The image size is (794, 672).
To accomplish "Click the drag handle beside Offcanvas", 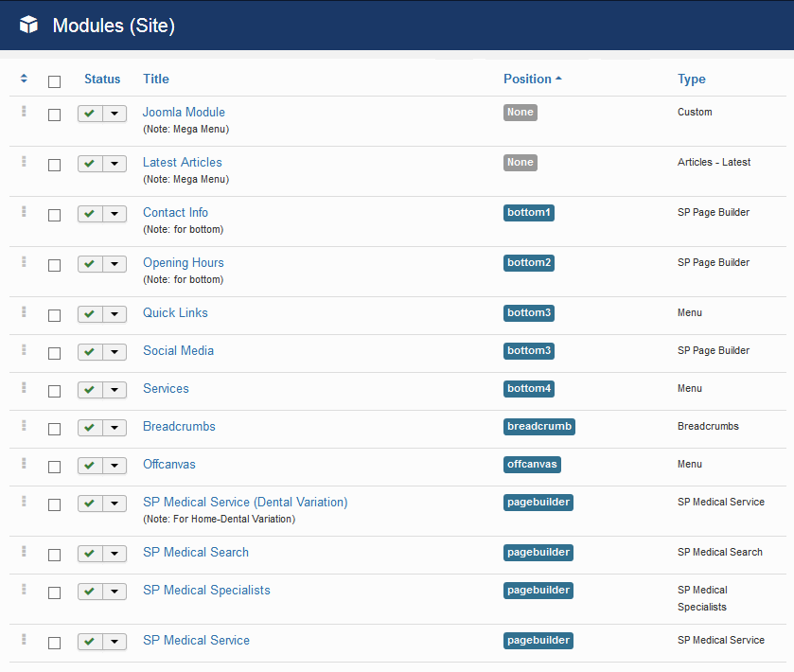I will click(x=23, y=465).
